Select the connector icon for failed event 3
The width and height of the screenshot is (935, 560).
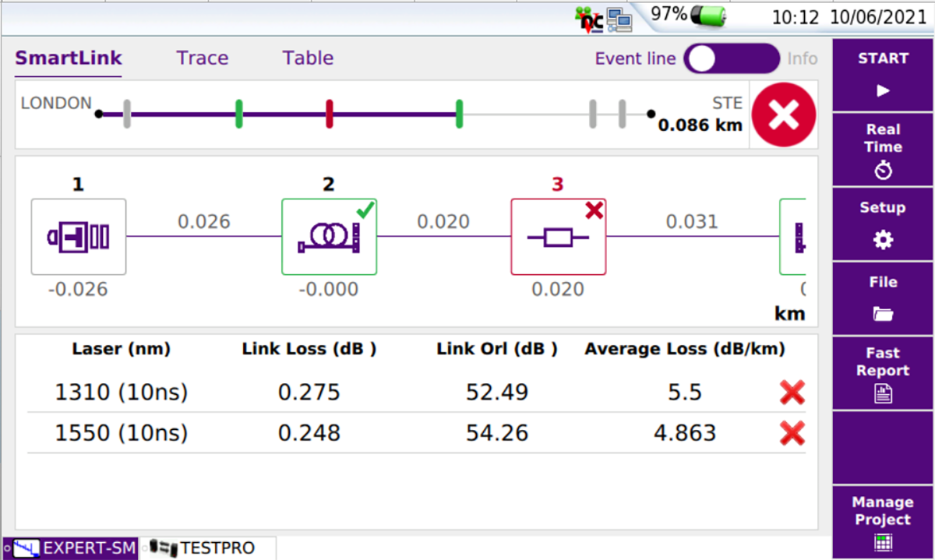click(557, 237)
